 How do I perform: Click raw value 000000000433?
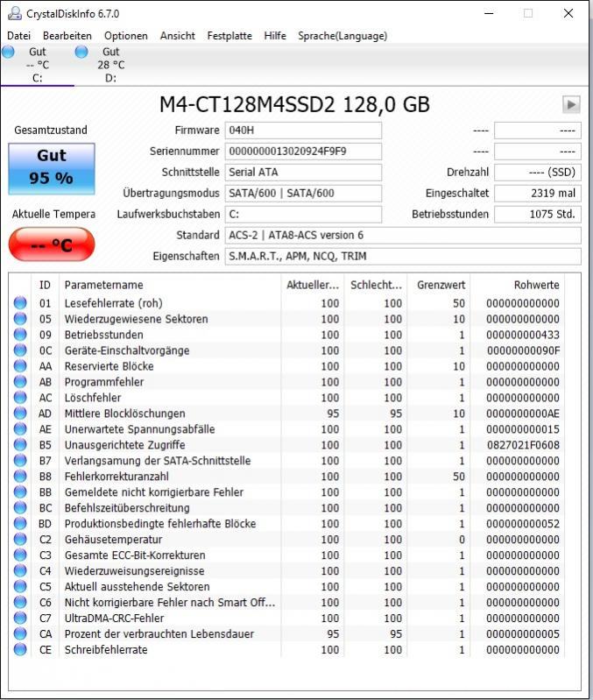click(x=523, y=335)
